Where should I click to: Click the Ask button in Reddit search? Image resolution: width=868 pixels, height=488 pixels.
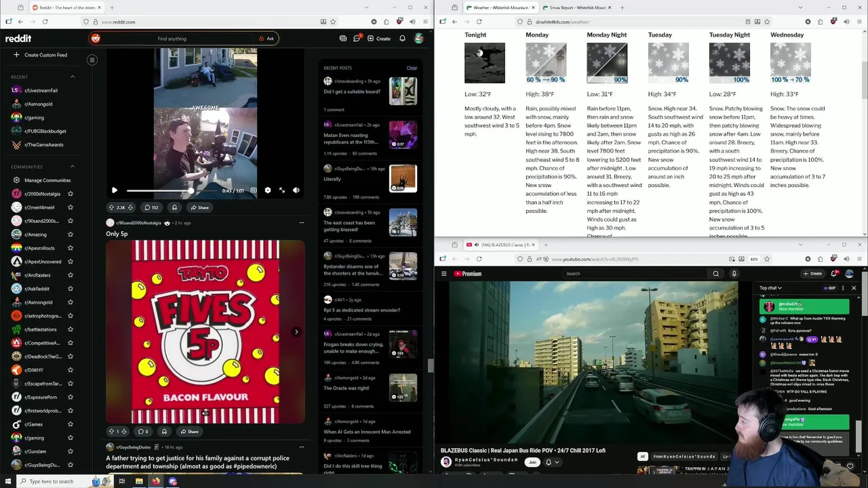click(x=267, y=39)
